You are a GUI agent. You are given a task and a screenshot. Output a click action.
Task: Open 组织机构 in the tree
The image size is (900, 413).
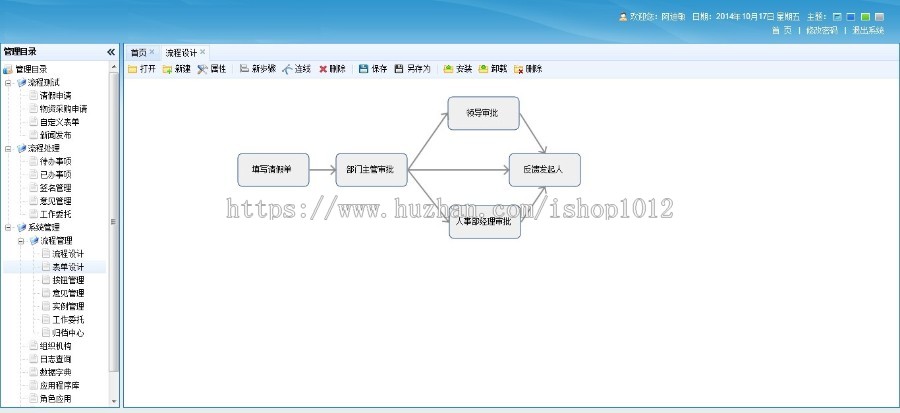55,346
